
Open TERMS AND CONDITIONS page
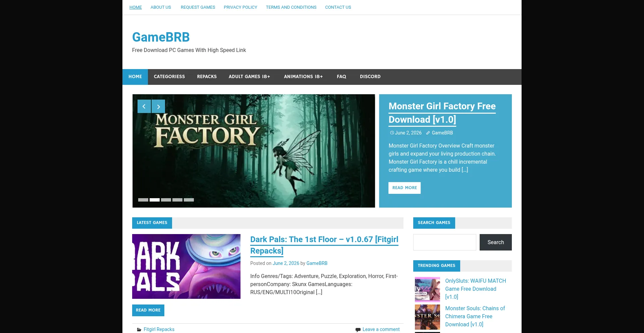291,7
